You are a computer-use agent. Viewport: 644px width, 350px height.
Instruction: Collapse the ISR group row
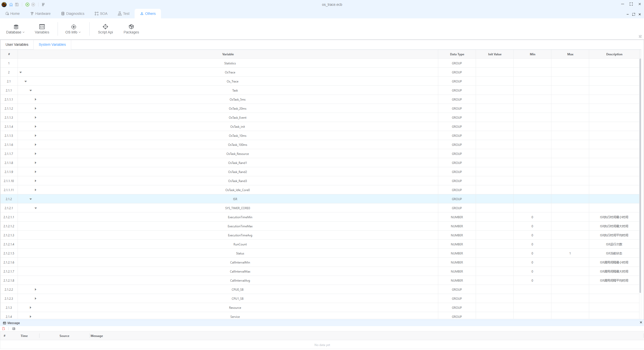[x=31, y=199]
